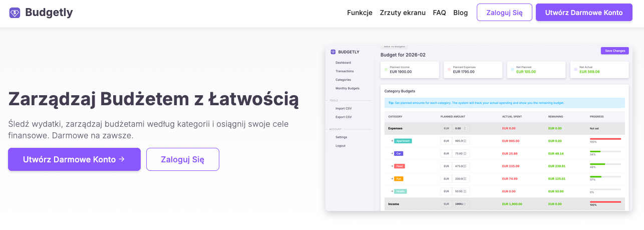Image resolution: width=644 pixels, height=230 pixels.
Task: Click the Health category tag
Action: 400,191
